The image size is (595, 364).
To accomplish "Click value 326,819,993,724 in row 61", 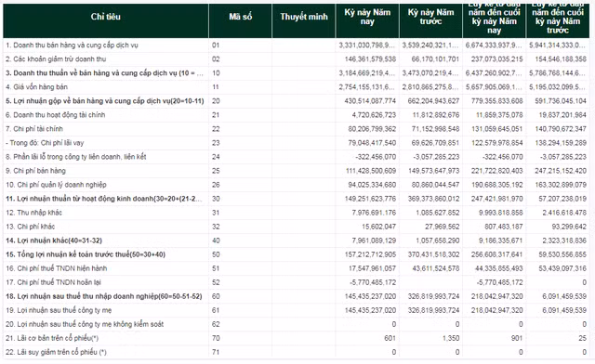I will pos(434,310).
